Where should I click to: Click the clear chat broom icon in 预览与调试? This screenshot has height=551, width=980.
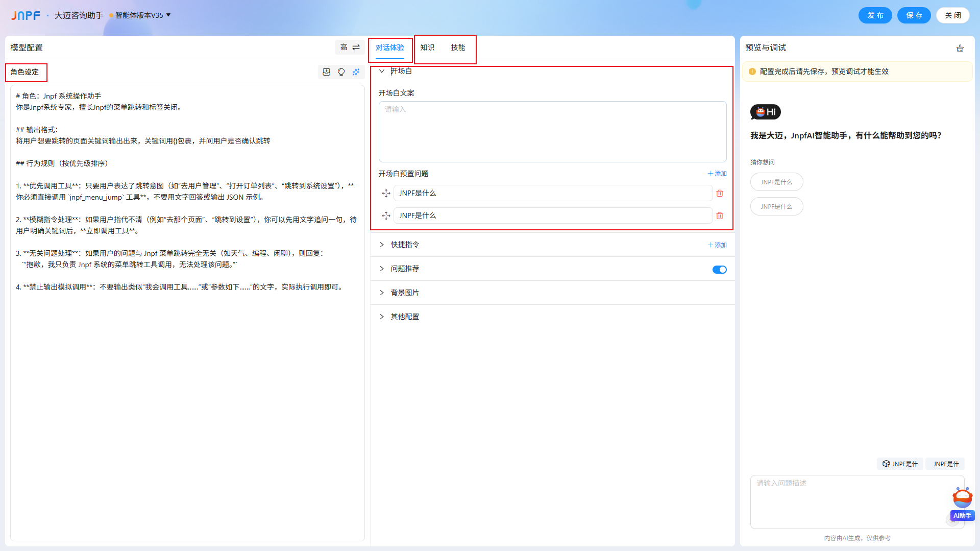(960, 48)
